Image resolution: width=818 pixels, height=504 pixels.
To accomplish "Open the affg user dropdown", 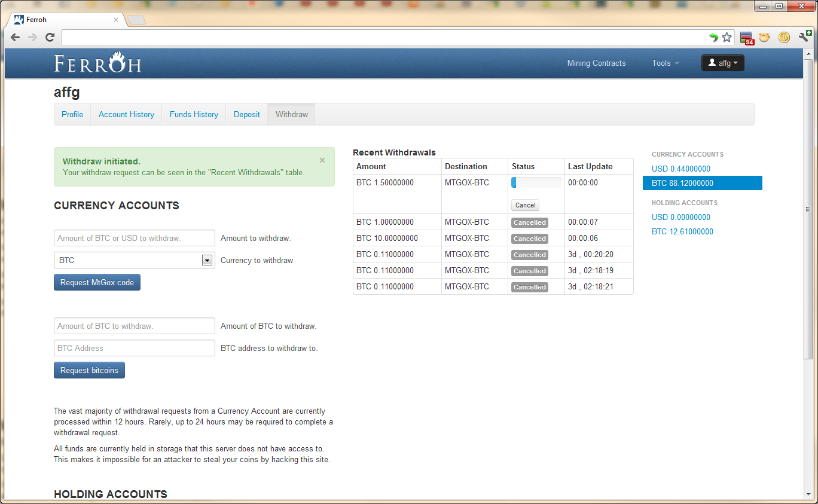I will tap(722, 63).
